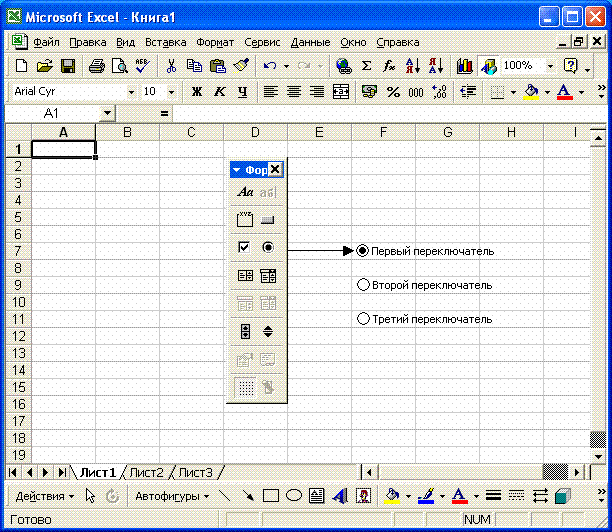Toggle the Drawing toolbar icon
This screenshot has height=532, width=612.
(x=488, y=66)
